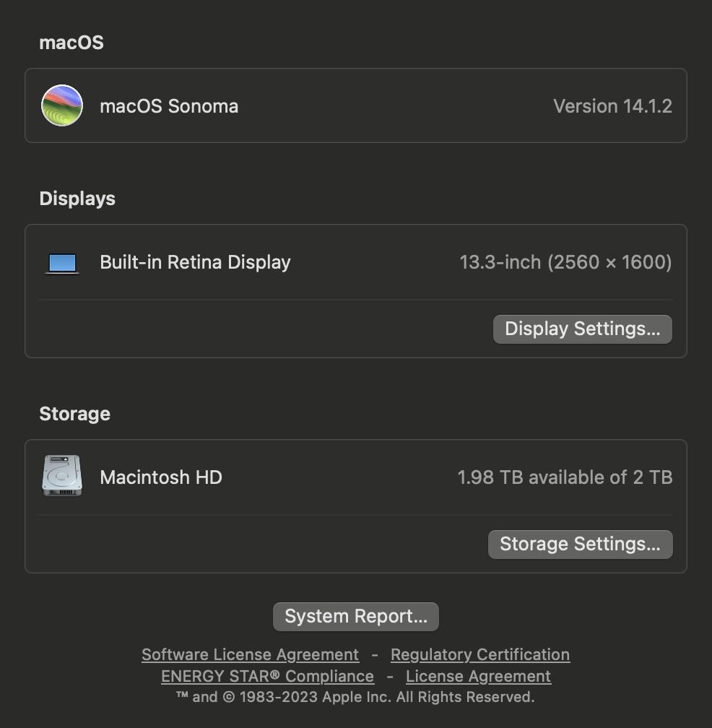The width and height of the screenshot is (712, 728).
Task: Open the ENERGY STAR Compliance link
Action: pos(267,677)
